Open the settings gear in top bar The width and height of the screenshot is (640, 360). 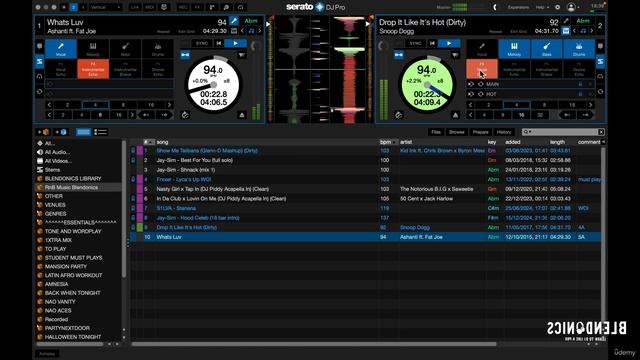pos(558,7)
